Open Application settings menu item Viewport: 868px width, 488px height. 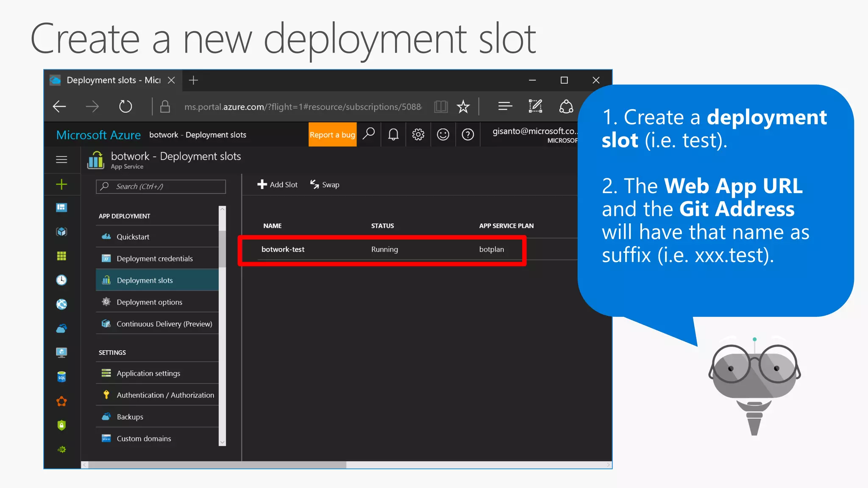148,373
